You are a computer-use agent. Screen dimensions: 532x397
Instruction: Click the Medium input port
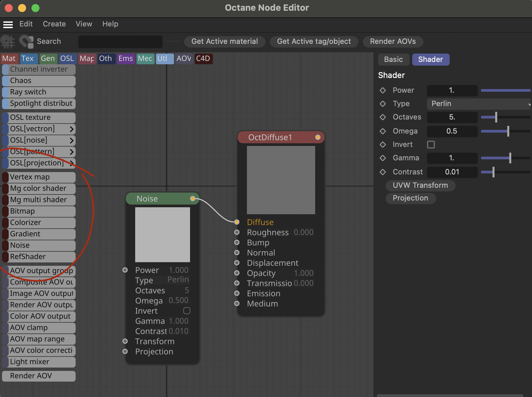tap(237, 304)
